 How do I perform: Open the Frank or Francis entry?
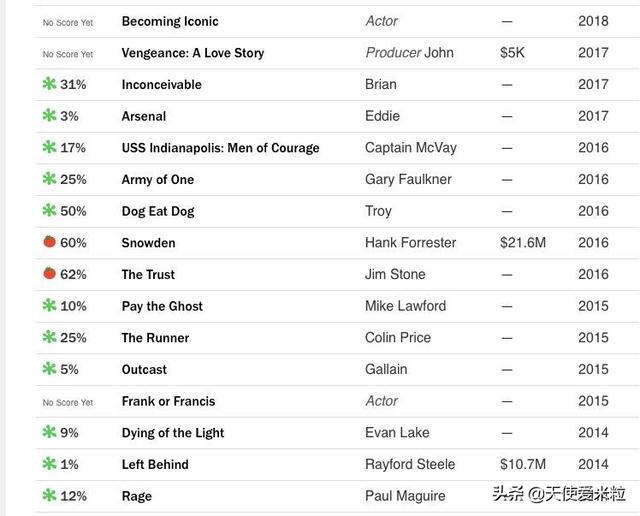click(x=168, y=401)
